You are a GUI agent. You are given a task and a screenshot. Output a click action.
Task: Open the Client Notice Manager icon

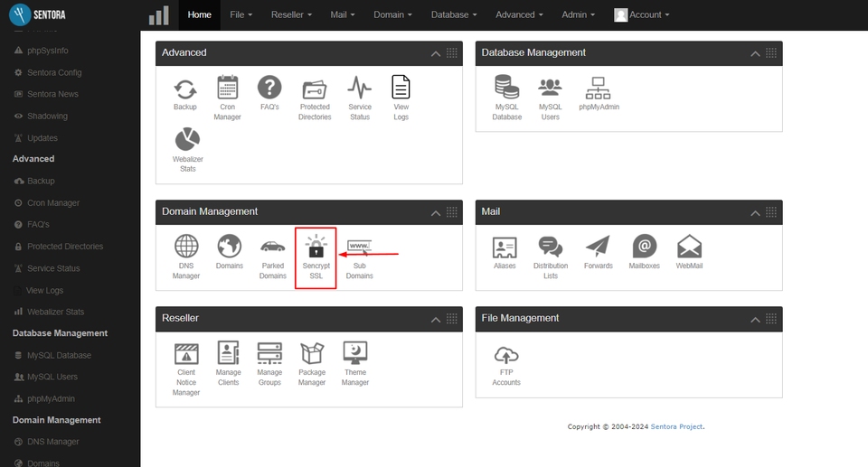(x=186, y=353)
